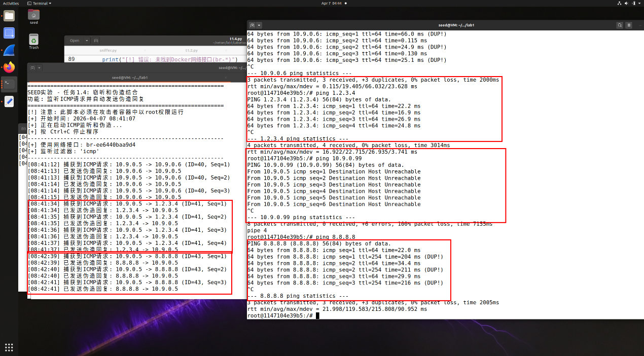Open the seed home folder on desktop

click(x=33, y=16)
